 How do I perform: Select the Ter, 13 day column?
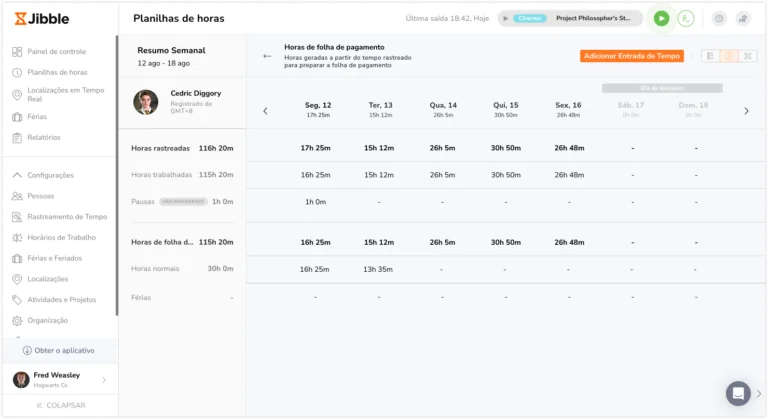coord(381,109)
